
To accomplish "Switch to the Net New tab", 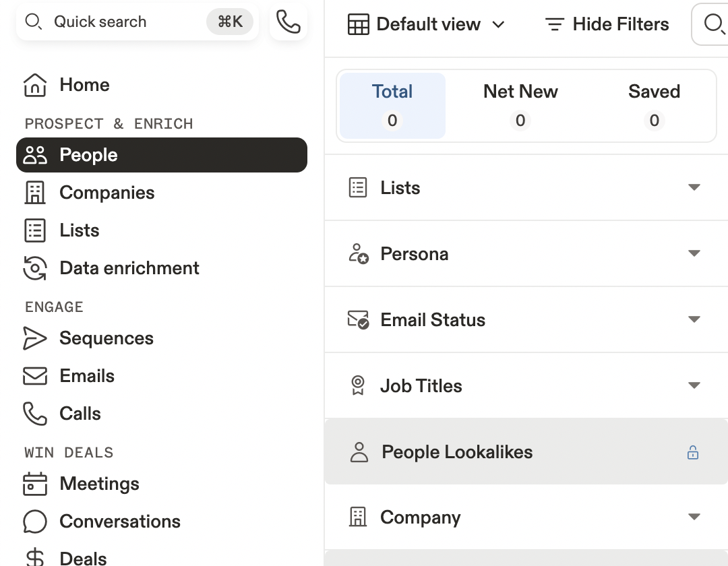I will (x=520, y=105).
